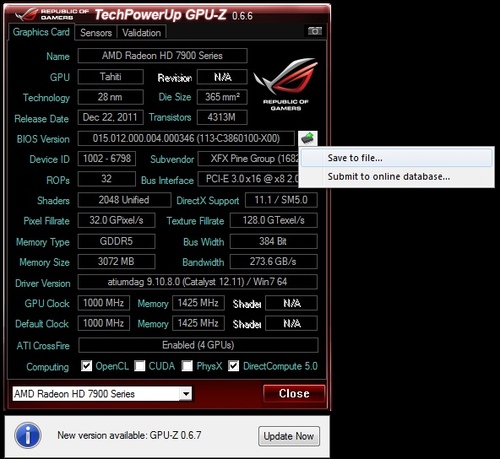Toggle the OpenCL checkbox
Viewport: 500px width, 459px height.
pos(86,366)
